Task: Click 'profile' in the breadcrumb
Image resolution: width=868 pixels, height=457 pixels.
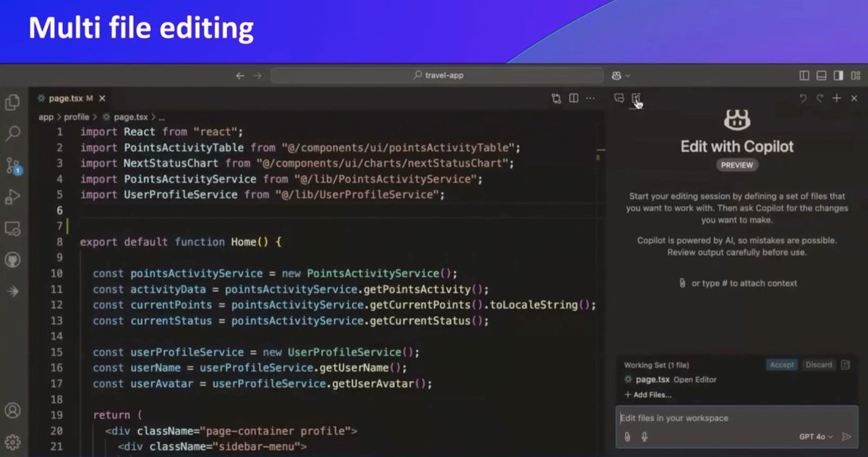Action: [77, 116]
